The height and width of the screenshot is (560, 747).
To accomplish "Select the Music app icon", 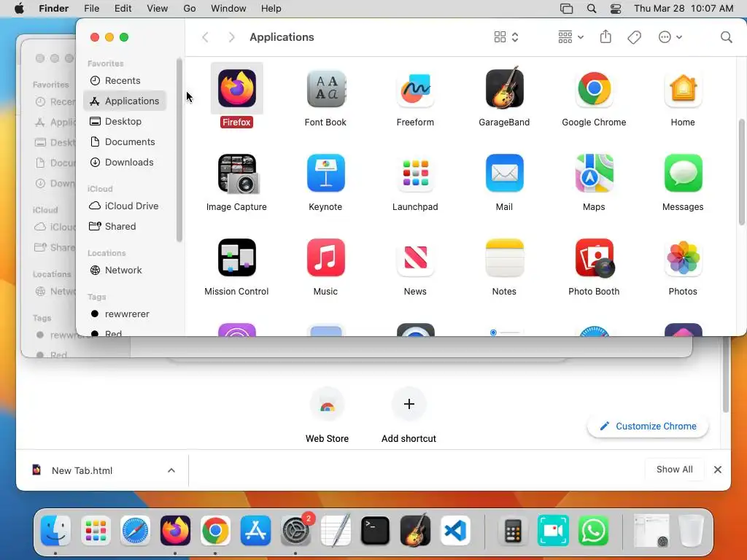I will (x=326, y=257).
